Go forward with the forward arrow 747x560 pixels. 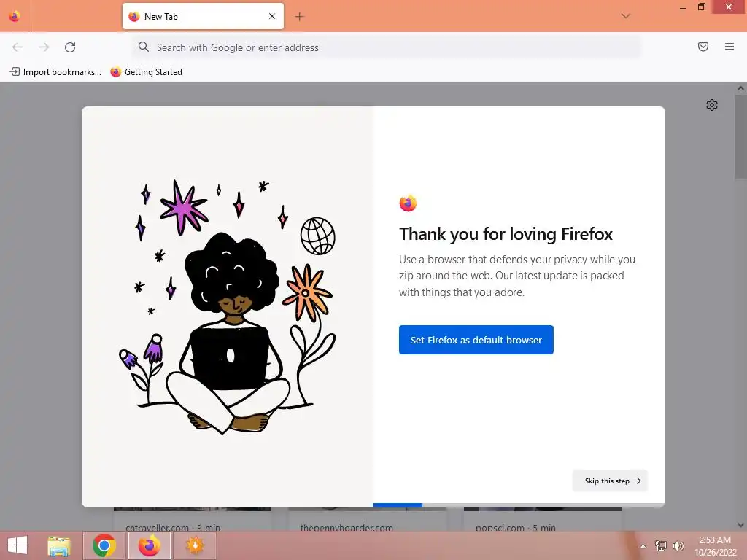tap(44, 47)
